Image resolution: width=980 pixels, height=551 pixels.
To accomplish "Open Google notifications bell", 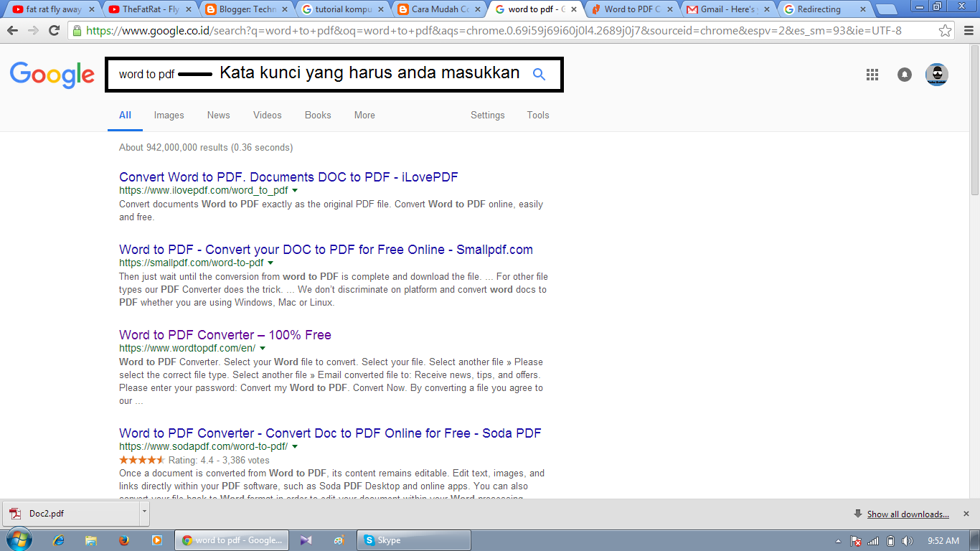I will 905,75.
